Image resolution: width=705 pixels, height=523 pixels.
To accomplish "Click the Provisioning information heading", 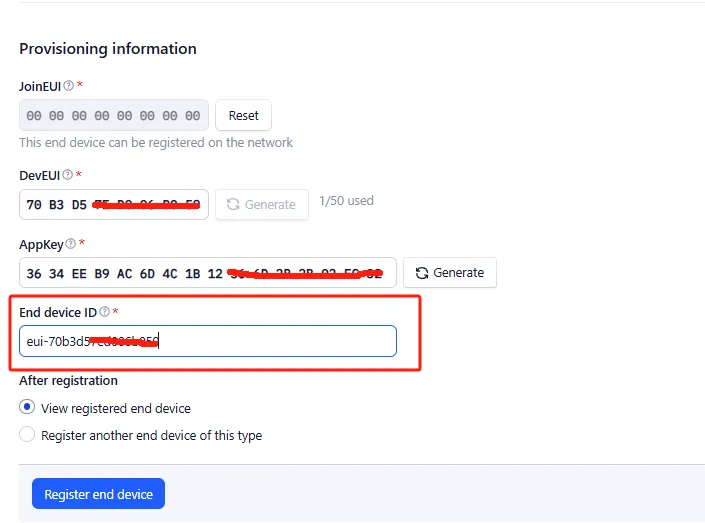I will click(x=108, y=49).
